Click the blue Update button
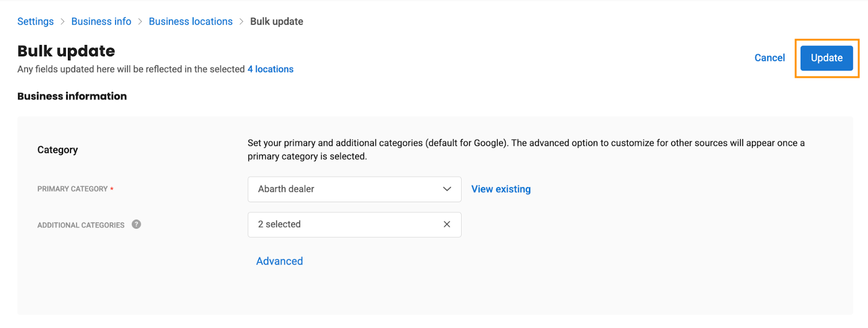The height and width of the screenshot is (328, 868). click(x=827, y=58)
